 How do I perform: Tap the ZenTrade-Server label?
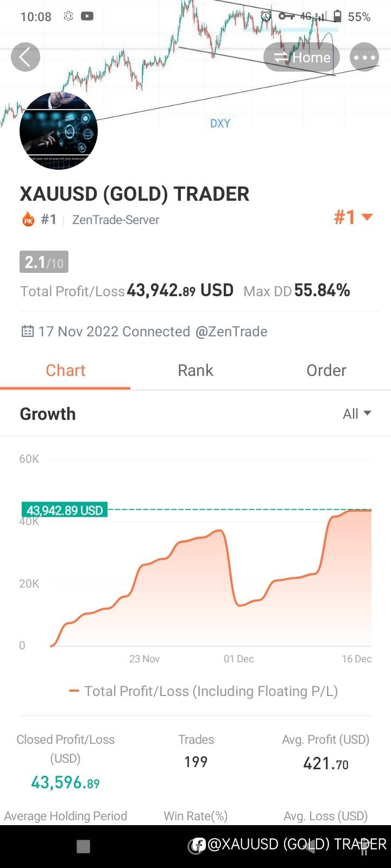point(116,220)
